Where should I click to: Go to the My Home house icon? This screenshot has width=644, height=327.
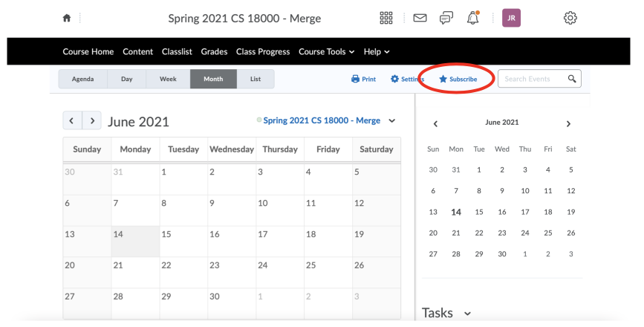(67, 18)
